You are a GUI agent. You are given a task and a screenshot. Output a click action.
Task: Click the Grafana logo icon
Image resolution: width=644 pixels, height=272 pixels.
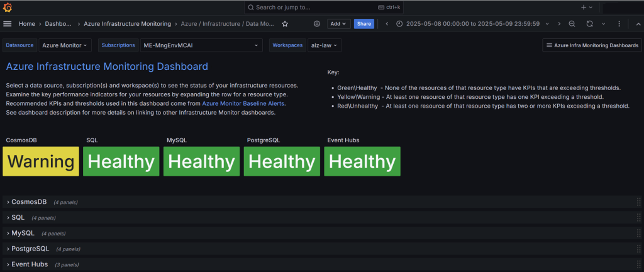coord(7,8)
